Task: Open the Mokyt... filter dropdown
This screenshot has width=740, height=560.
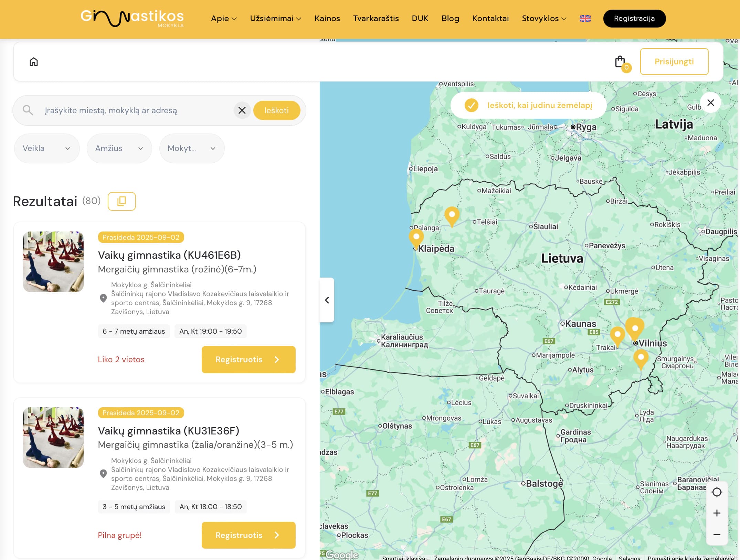Action: click(192, 149)
